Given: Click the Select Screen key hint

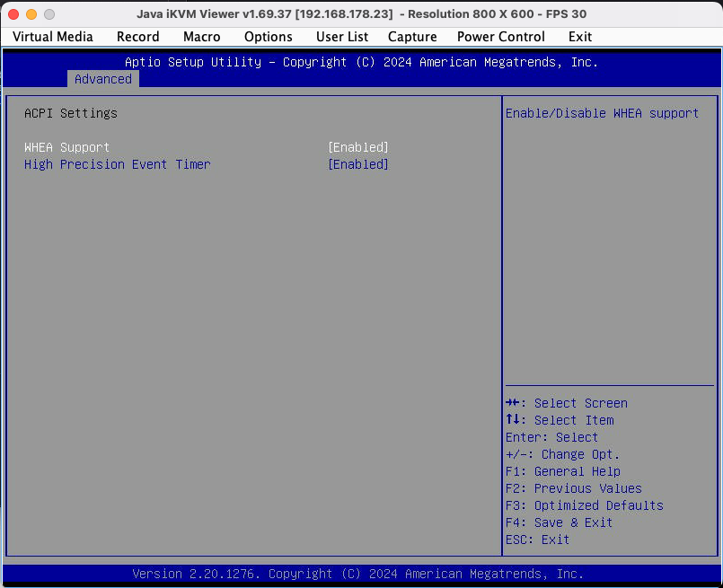Looking at the screenshot, I should 566,403.
